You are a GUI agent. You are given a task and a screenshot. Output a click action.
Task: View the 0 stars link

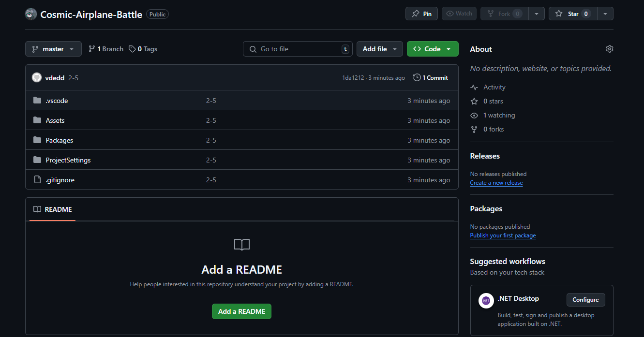click(487, 102)
